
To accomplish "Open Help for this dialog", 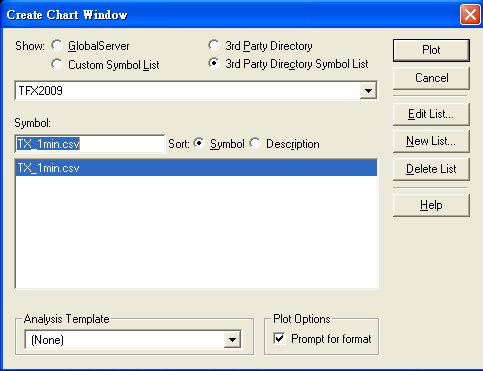I will click(431, 205).
